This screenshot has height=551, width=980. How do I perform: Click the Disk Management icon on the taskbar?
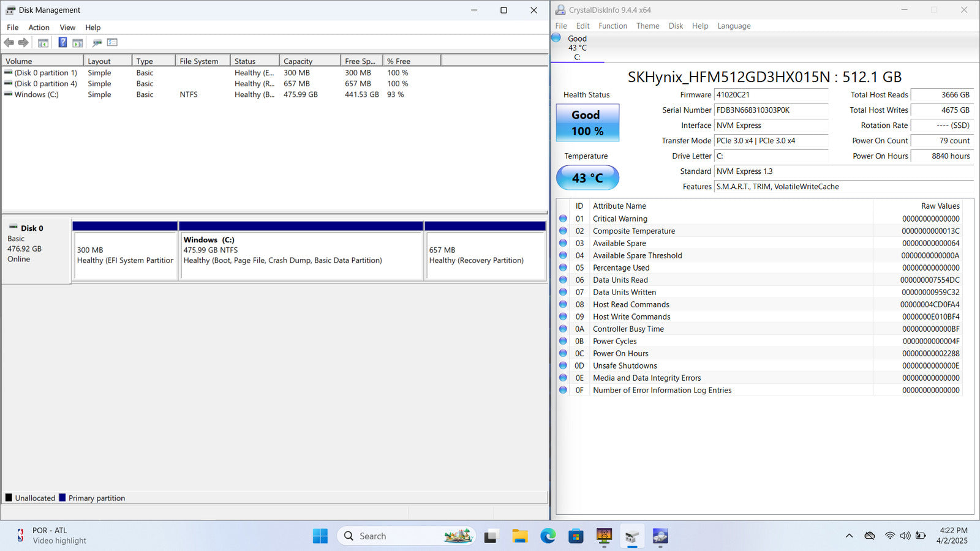point(632,536)
